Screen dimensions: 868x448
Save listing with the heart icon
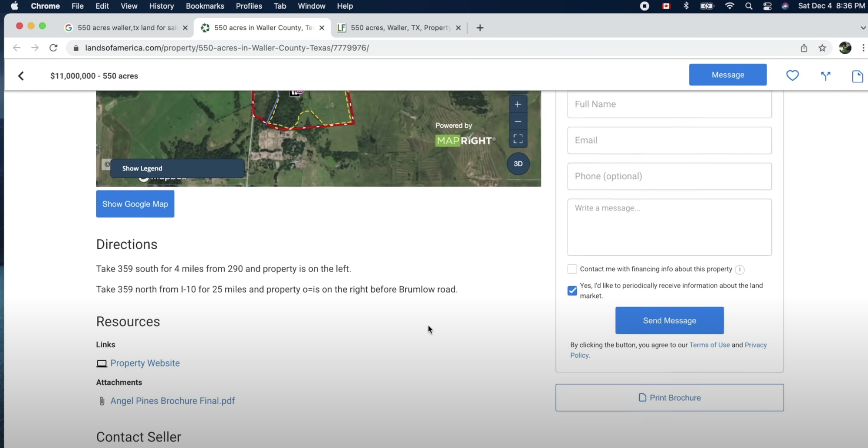point(792,76)
